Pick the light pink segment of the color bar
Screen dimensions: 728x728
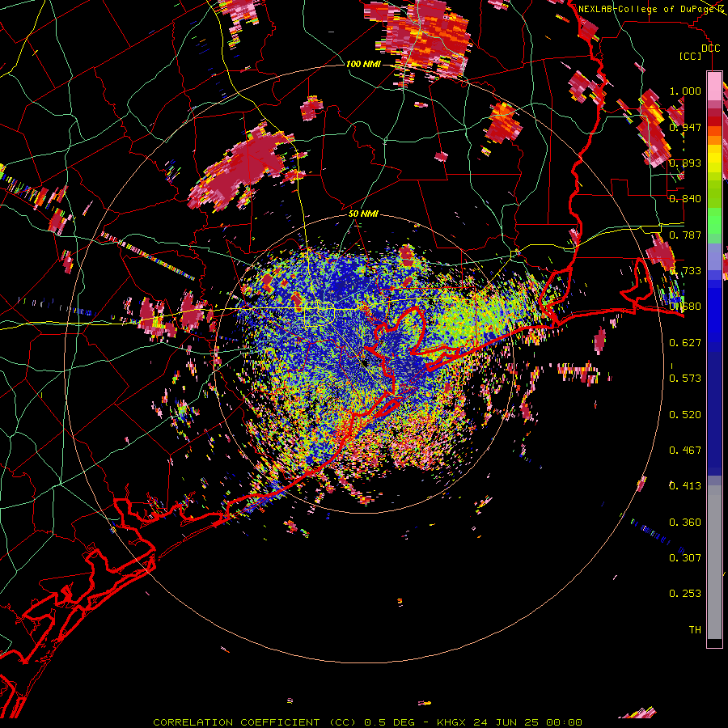click(x=714, y=87)
